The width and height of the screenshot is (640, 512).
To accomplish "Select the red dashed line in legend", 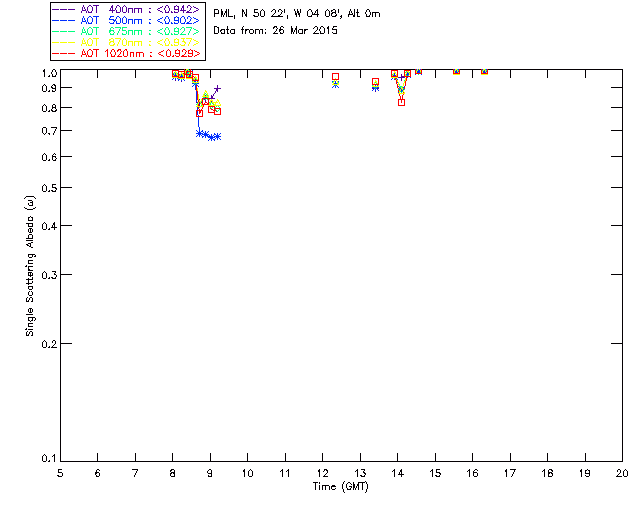I will point(64,53).
